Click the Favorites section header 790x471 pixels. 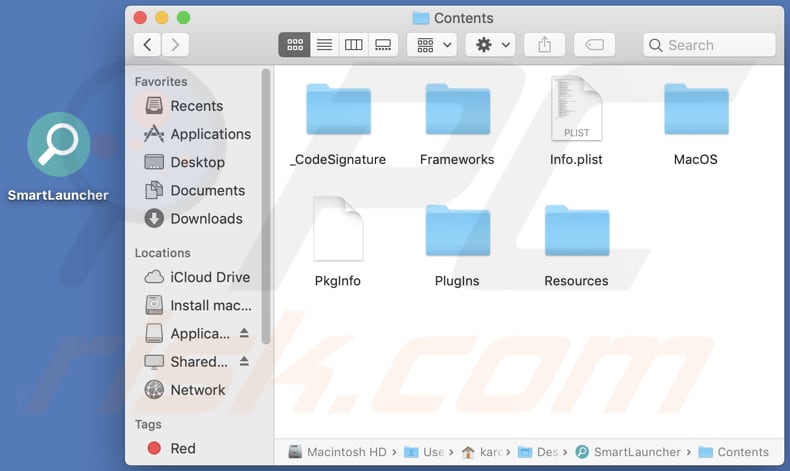click(161, 82)
